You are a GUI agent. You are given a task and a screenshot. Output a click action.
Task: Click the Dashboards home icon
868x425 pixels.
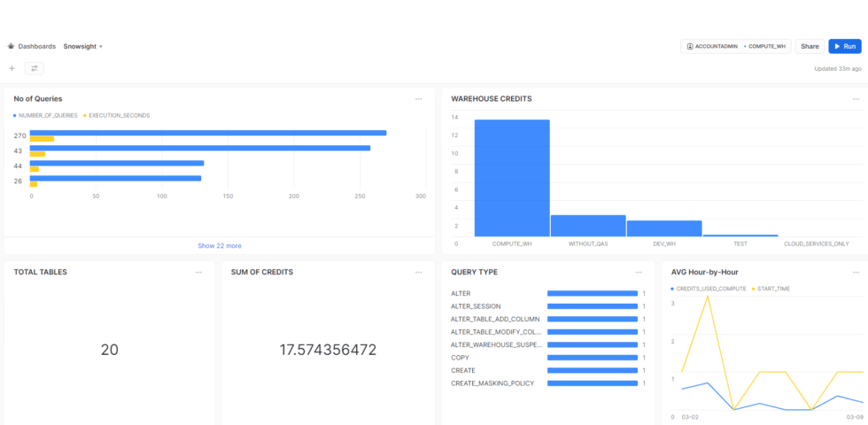click(11, 46)
